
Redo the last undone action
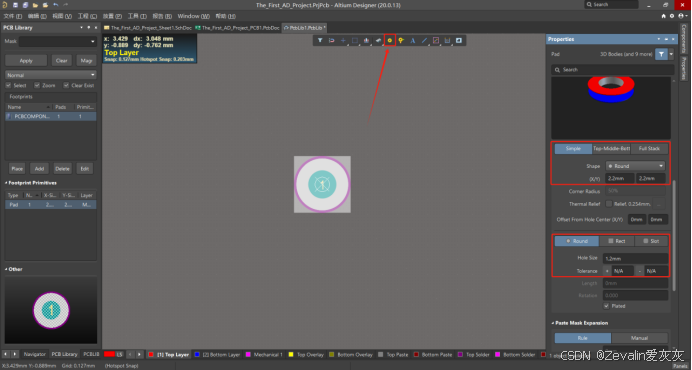[x=66, y=5]
